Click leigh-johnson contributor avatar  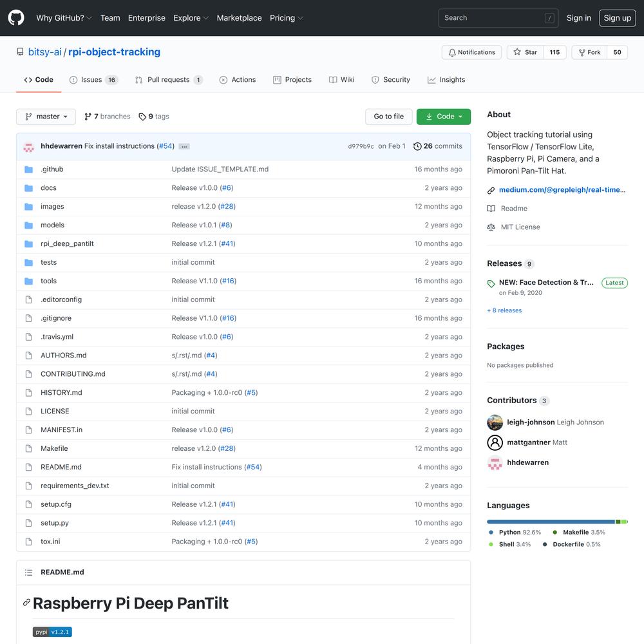(x=495, y=422)
